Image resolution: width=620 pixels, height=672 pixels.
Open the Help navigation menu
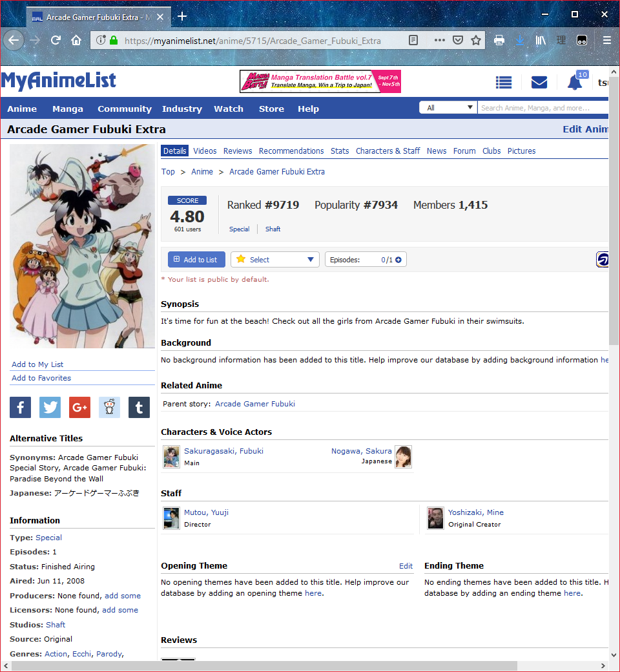pos(309,109)
